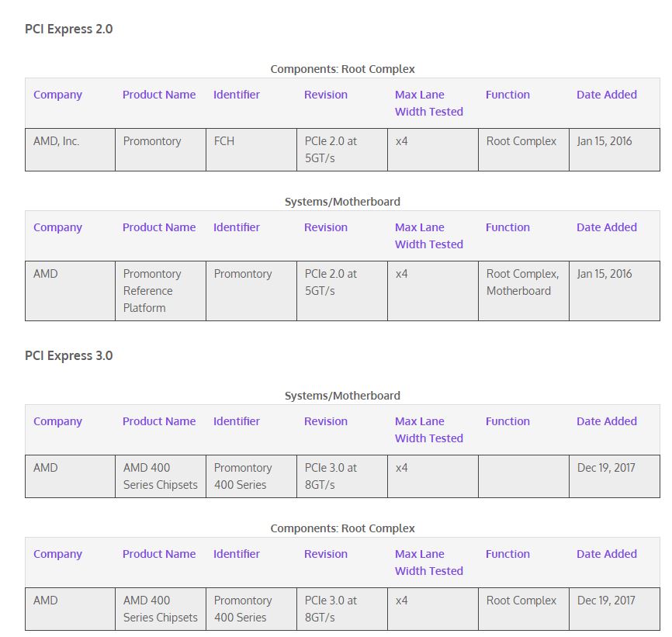
Task: Click 'Promontory 400 Series' in PCIe 3.0 Systems/Motherboard table
Action: [243, 476]
